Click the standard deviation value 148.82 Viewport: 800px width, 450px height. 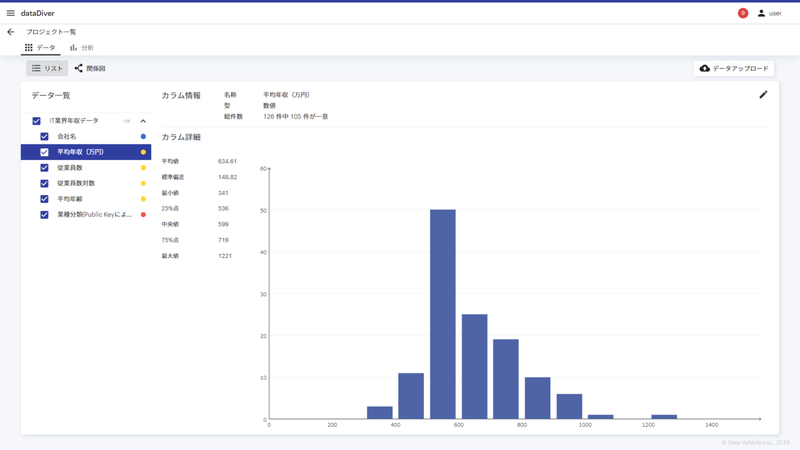pos(227,177)
